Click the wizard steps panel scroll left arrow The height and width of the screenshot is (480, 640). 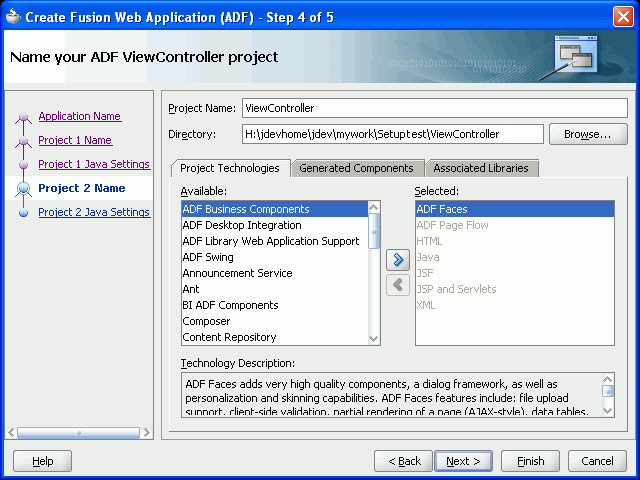pos(11,433)
